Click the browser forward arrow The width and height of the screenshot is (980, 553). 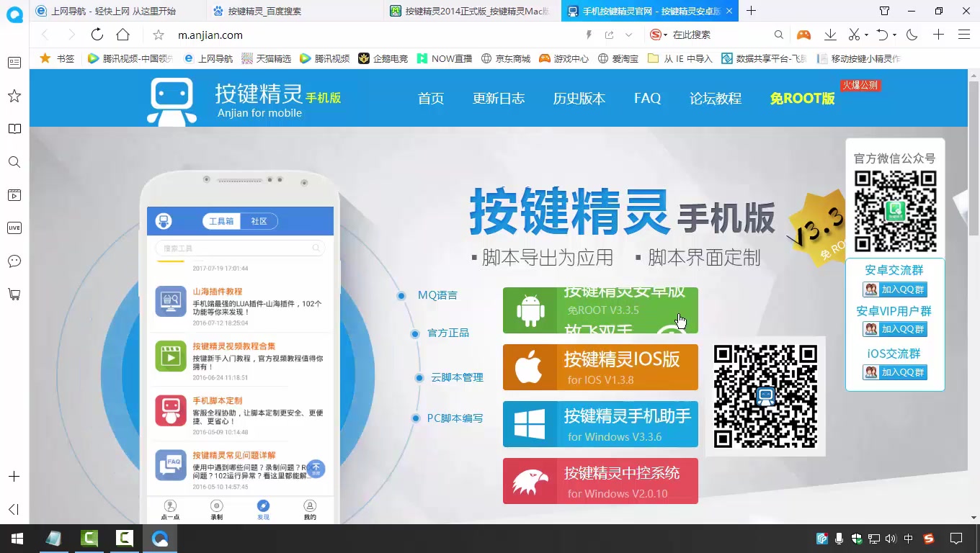(71, 35)
